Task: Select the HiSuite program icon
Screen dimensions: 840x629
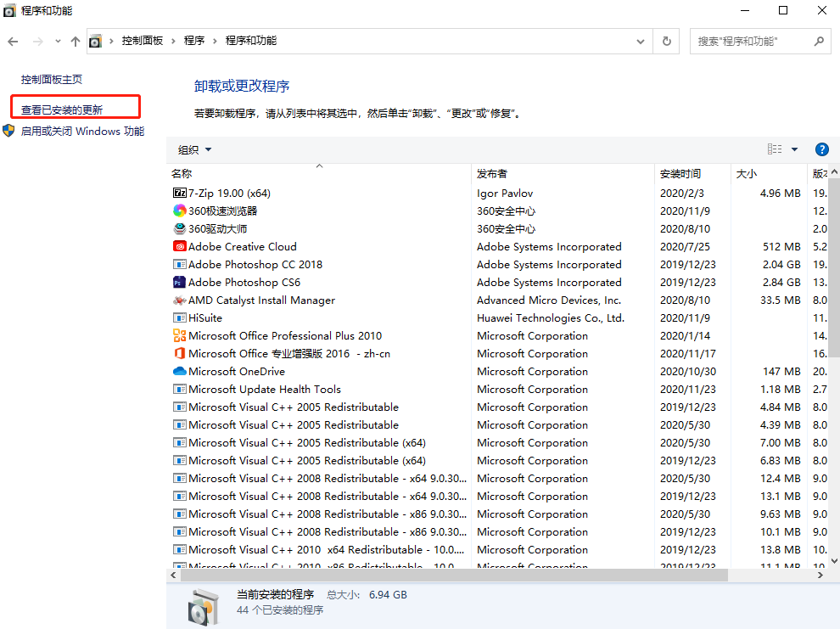Action: point(179,317)
